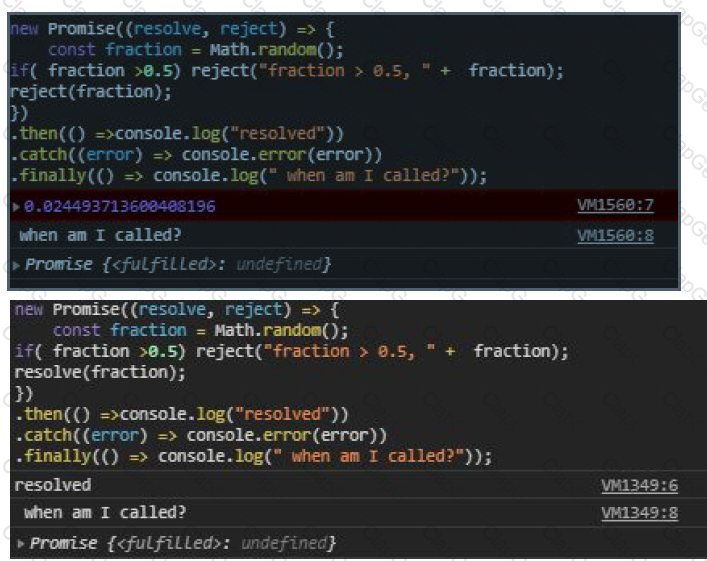
Task: Click the bottom '.catch((error) =>' code line
Action: (201, 436)
